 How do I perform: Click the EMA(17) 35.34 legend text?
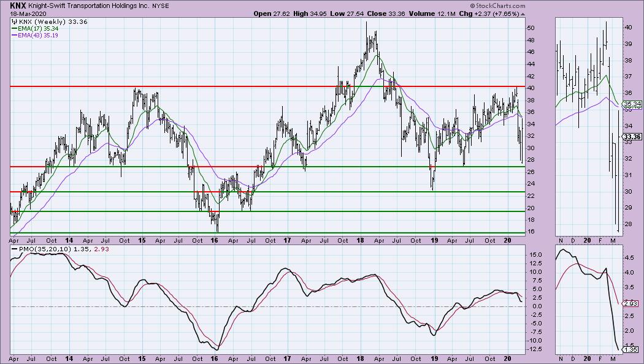(x=38, y=29)
